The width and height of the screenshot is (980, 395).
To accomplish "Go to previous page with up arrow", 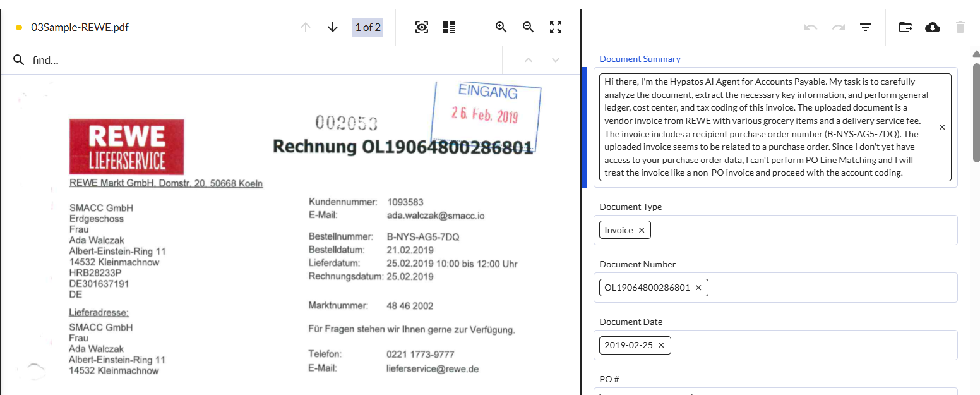I will 306,27.
